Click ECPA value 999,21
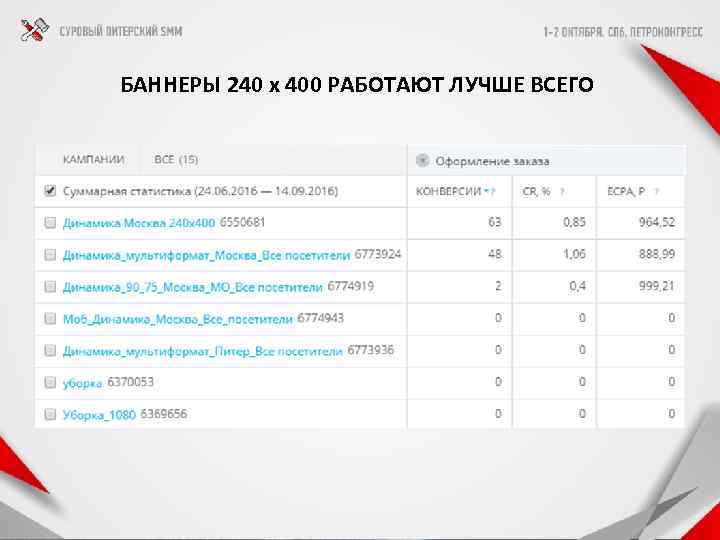This screenshot has width=720, height=540. coord(657,286)
